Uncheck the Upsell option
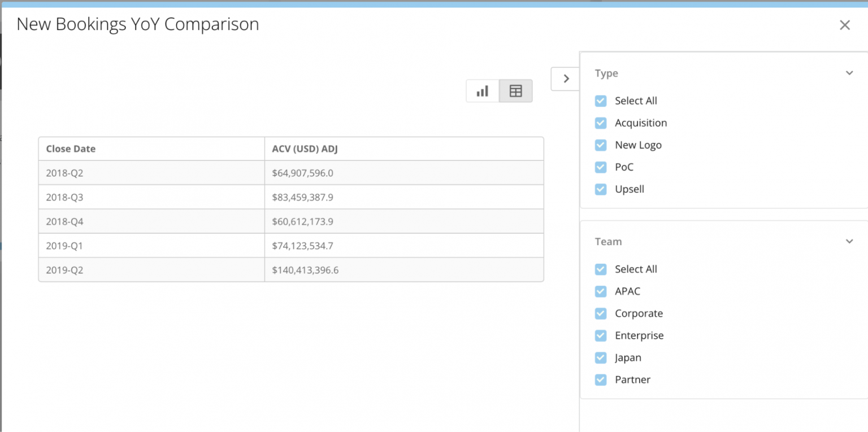Screen dimensions: 868x432 tap(600, 189)
